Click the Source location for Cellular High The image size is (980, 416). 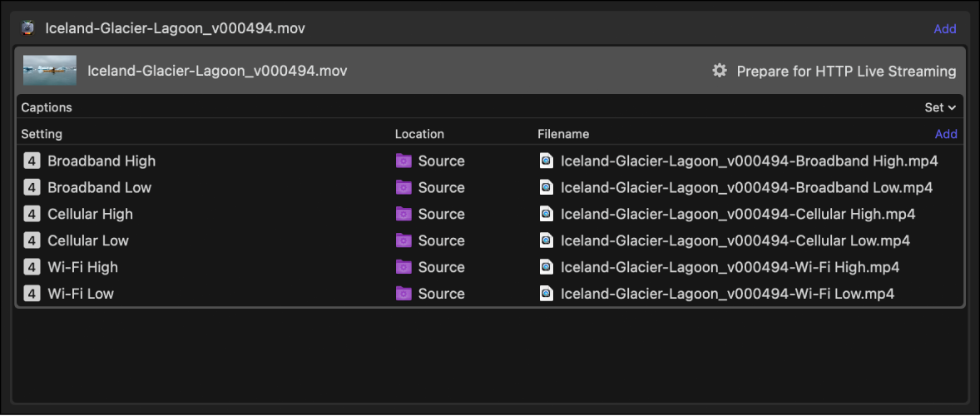(x=441, y=214)
